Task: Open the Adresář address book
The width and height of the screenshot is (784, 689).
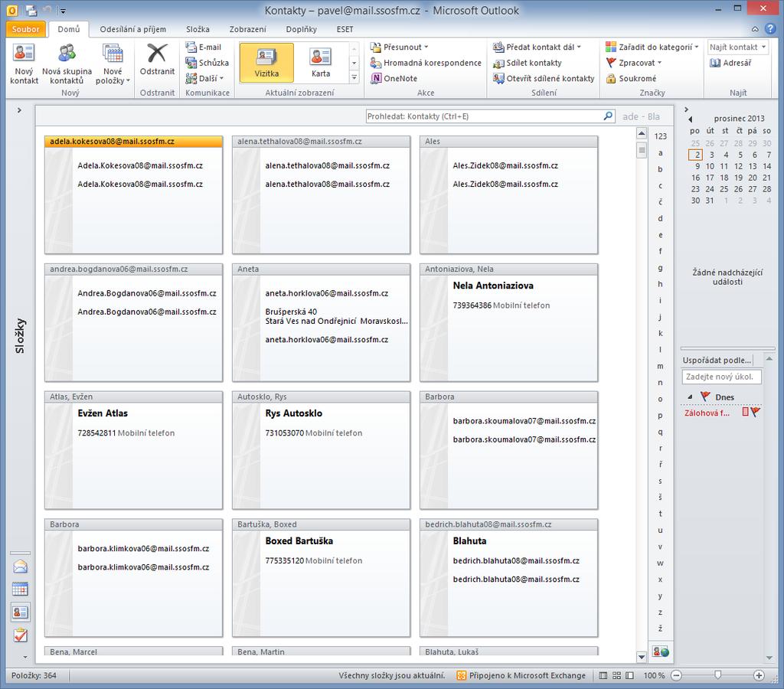Action: (x=730, y=63)
